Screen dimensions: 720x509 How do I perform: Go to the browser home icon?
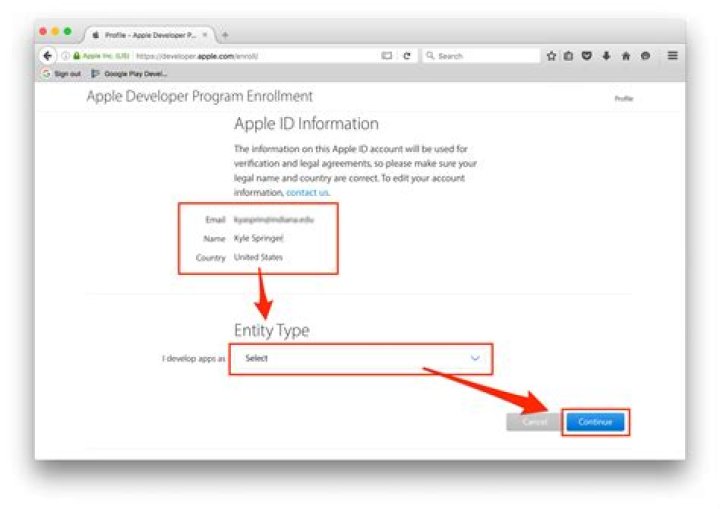[626, 56]
